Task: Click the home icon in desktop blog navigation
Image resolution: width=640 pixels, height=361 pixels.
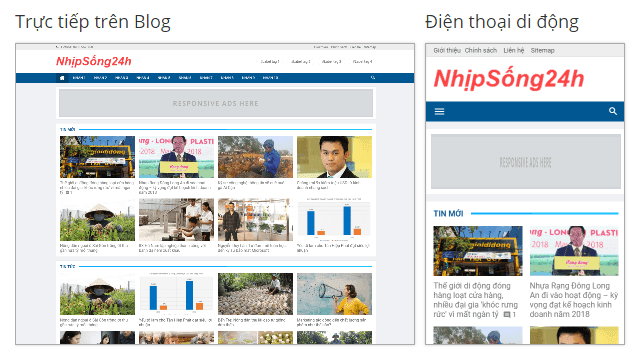Action: pyautogui.click(x=62, y=78)
